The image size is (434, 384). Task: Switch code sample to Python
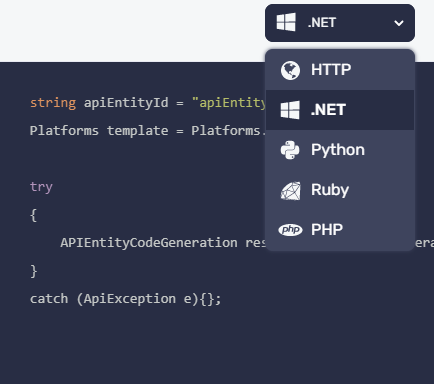[340, 150]
